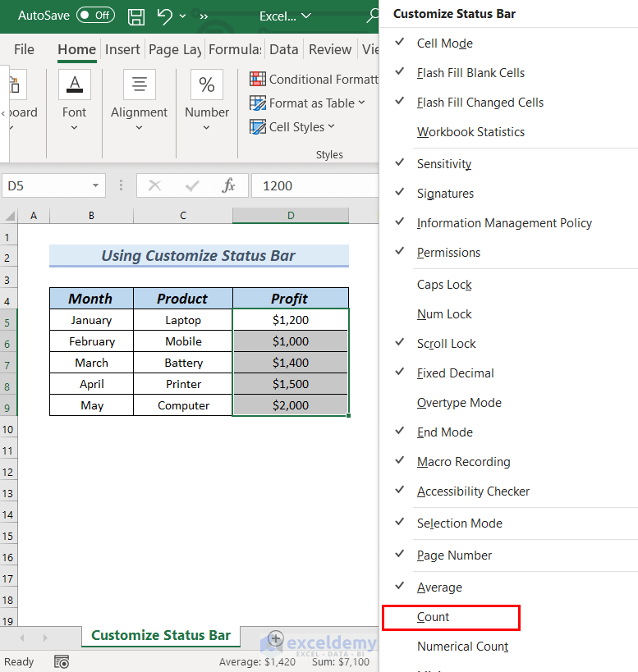Select the Customize Status Bar sheet tab
Viewport: 638px width, 672px height.
[161, 636]
